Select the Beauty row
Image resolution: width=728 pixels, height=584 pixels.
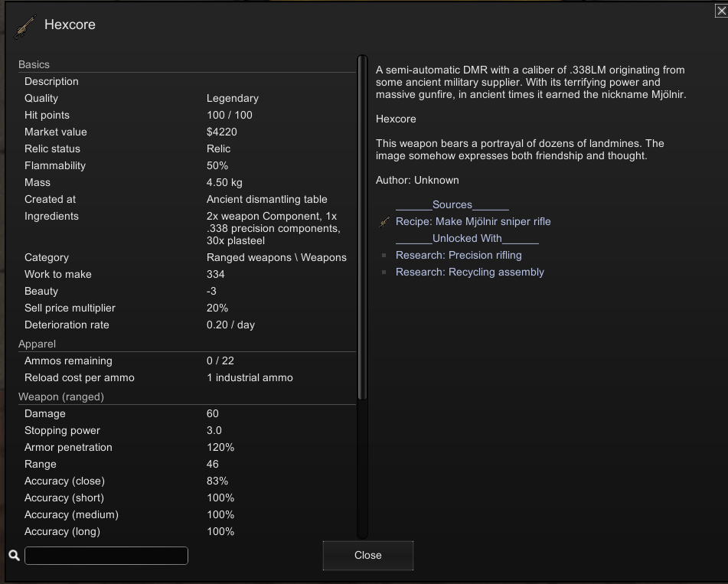187,291
